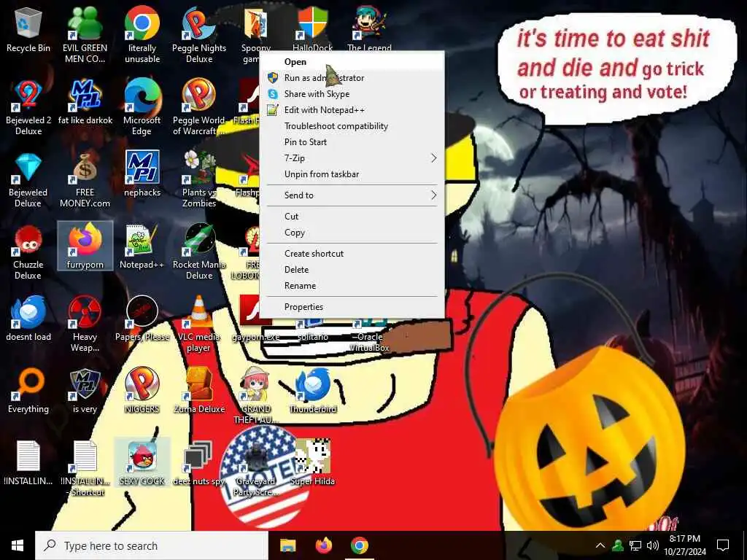Expand the 7-Zip submenu
This screenshot has height=560, width=747.
coord(352,158)
